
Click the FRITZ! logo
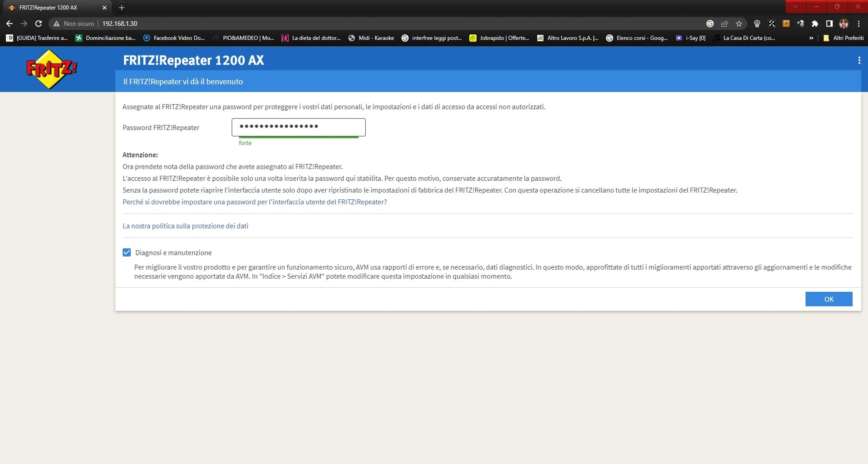(51, 69)
